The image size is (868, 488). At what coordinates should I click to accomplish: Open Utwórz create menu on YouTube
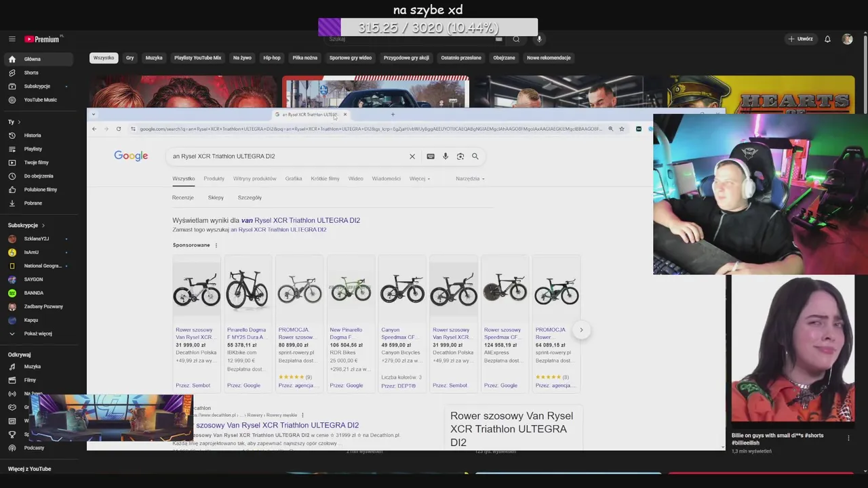click(801, 39)
